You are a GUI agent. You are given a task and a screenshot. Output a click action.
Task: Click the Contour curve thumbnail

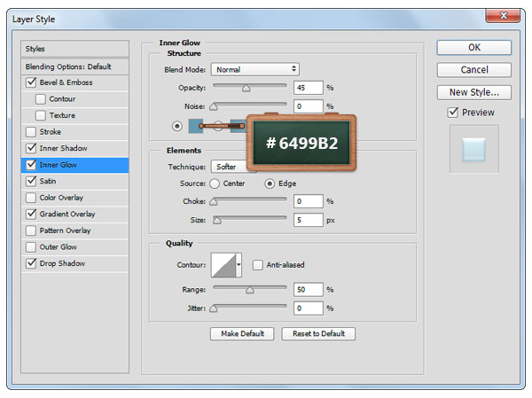point(222,265)
